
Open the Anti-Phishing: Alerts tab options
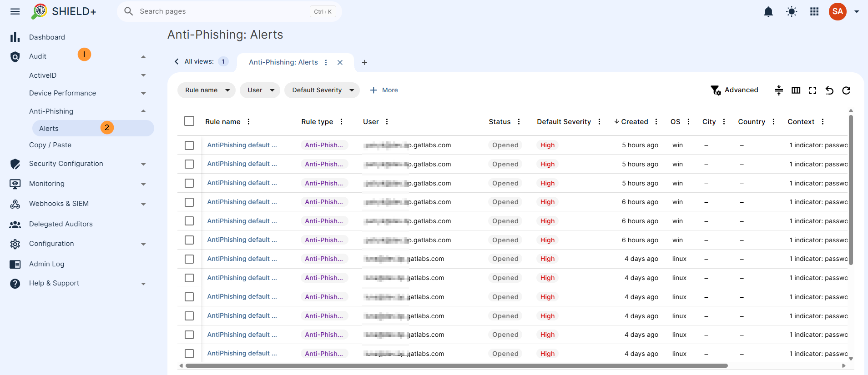[x=326, y=63]
